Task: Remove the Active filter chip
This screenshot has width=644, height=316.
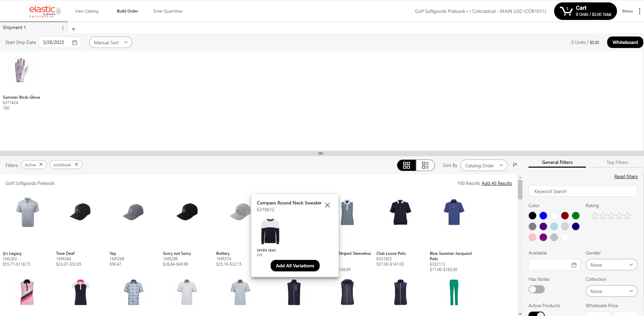Action: click(41, 165)
